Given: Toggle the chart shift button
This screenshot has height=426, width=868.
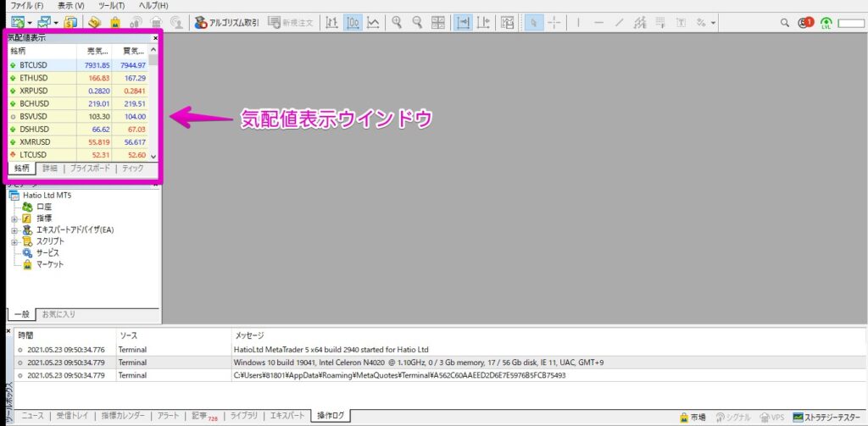Looking at the screenshot, I should tap(482, 22).
